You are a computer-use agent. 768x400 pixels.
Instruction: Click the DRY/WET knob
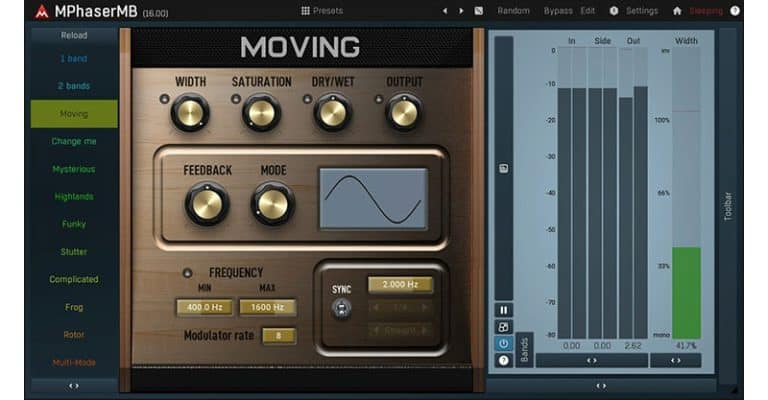[333, 113]
